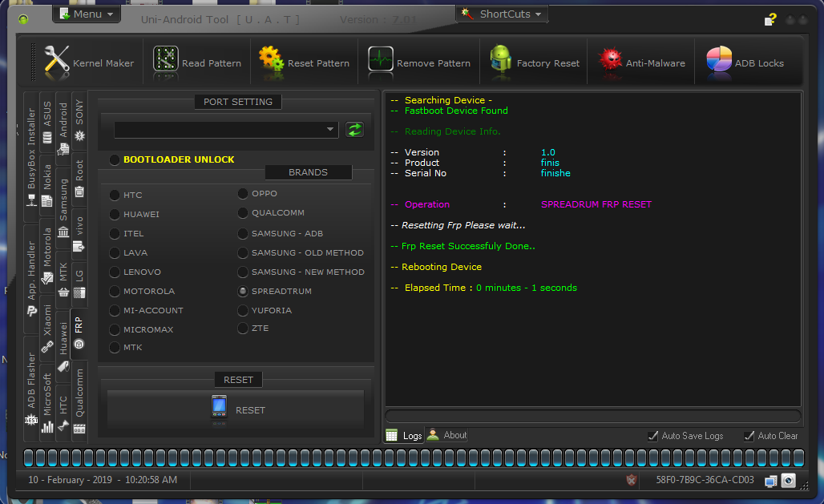Screen dimensions: 824x504
Task: Open the Anti-Malware tool
Action: pos(641,62)
